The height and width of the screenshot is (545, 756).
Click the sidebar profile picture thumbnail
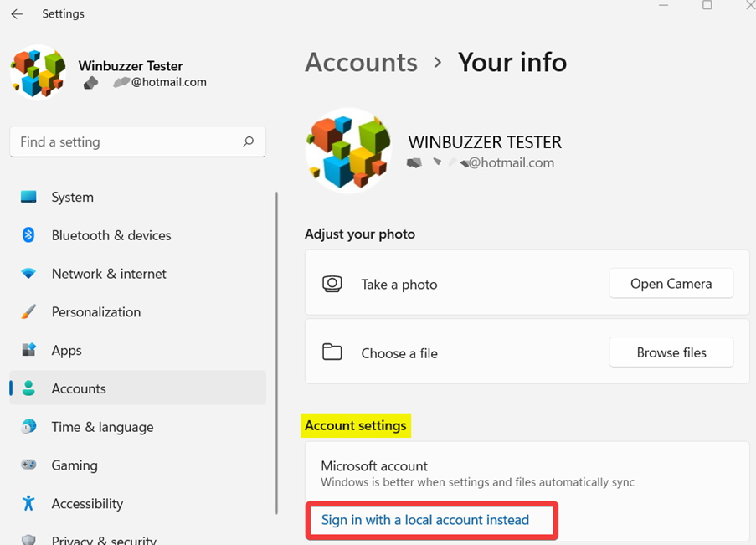pos(38,72)
